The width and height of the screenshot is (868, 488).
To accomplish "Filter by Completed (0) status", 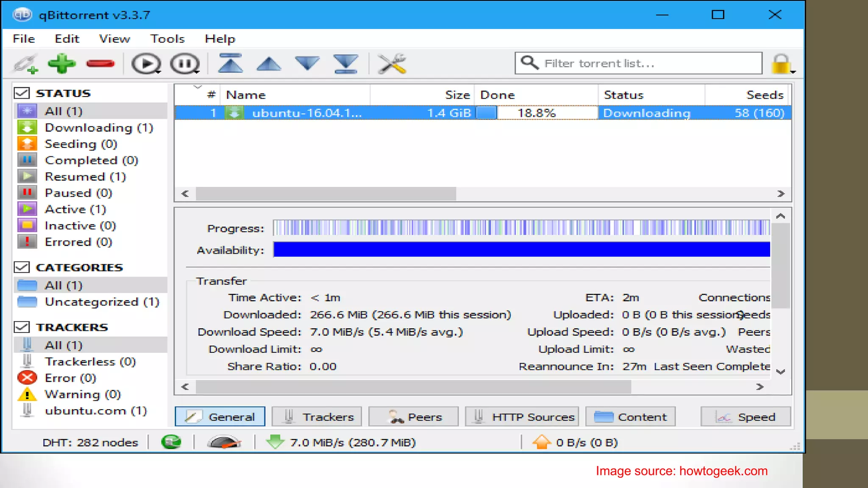I will pos(91,160).
